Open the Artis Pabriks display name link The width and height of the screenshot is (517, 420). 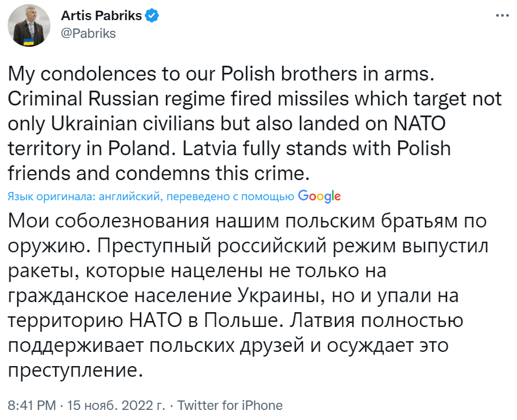101,16
